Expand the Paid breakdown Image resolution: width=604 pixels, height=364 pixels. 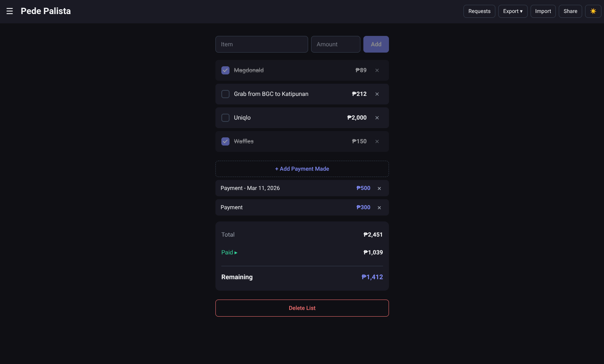coord(229,253)
